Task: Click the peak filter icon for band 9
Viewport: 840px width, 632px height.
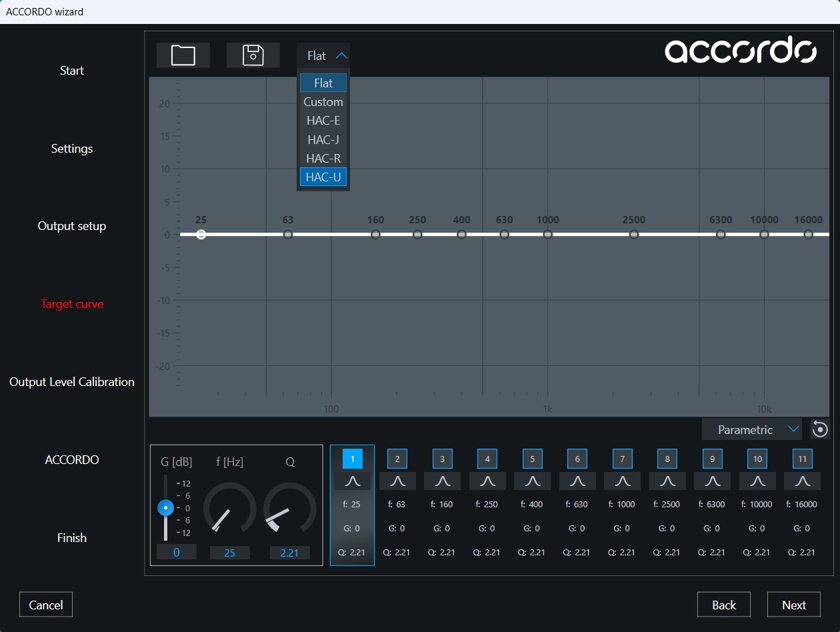Action: pos(713,481)
